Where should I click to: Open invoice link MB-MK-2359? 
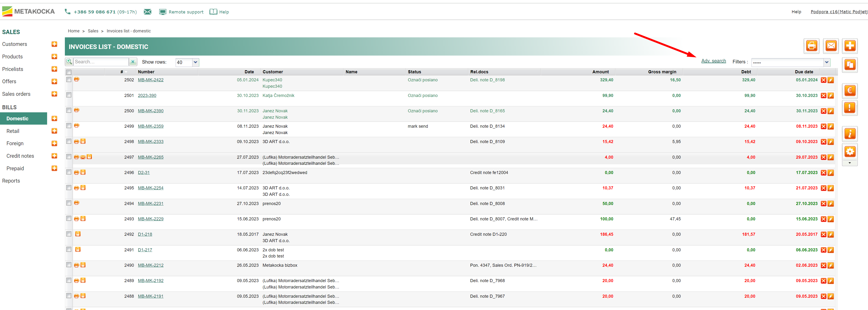pos(151,126)
